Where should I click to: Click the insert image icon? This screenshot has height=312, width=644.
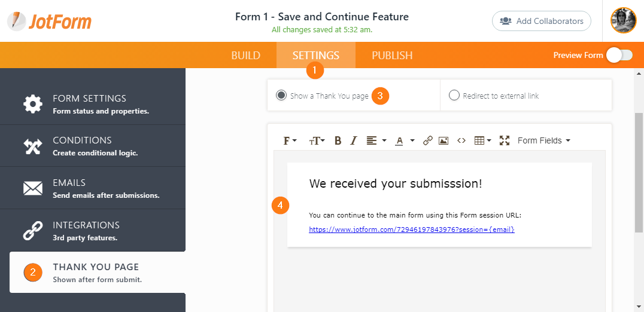(443, 140)
